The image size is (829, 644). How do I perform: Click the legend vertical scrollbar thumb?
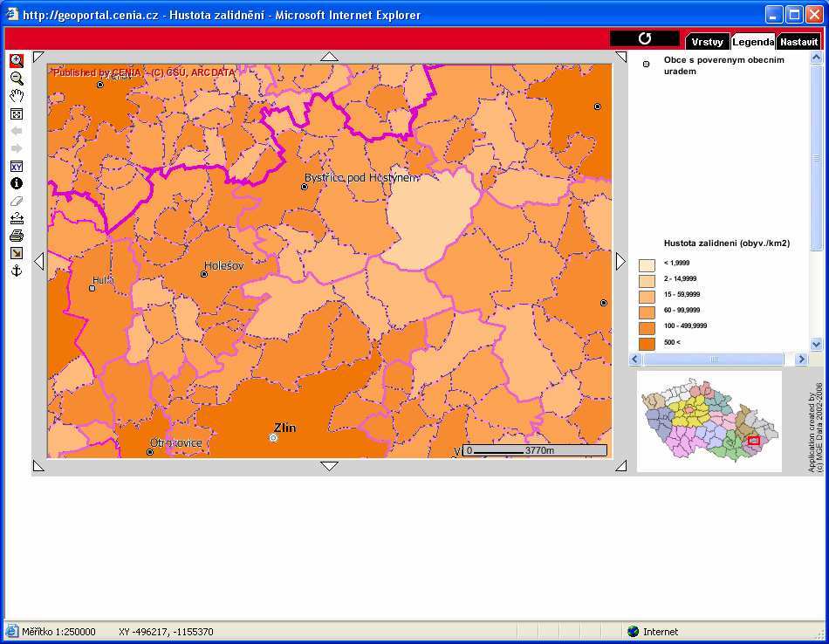coord(816,158)
